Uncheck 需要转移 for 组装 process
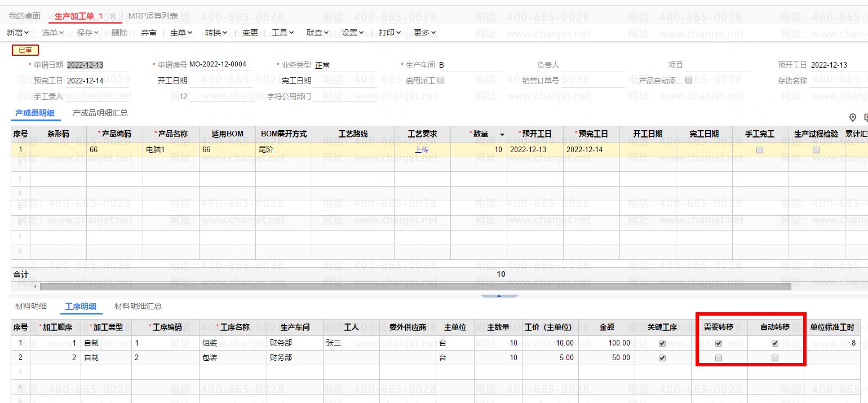This screenshot has height=403, width=868. [x=719, y=343]
